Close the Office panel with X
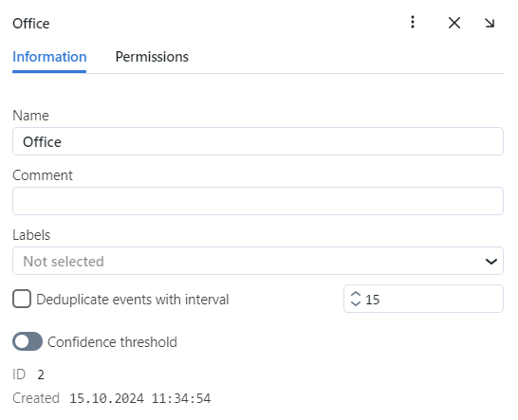Viewport: 518px width, 420px height. [454, 23]
